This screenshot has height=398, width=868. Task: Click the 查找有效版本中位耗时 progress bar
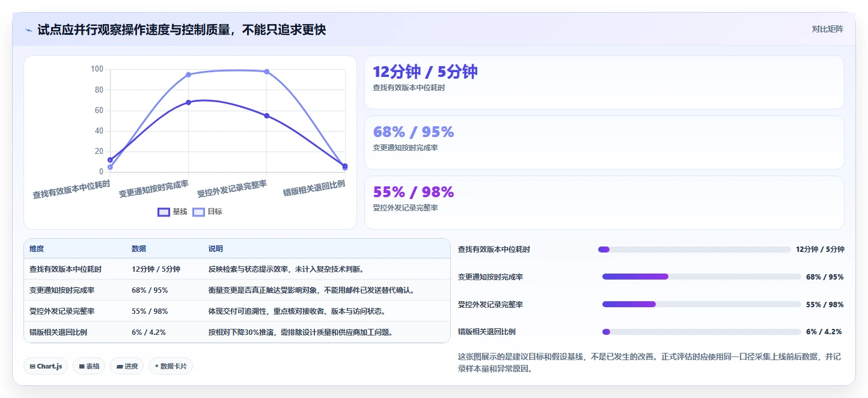click(x=694, y=250)
